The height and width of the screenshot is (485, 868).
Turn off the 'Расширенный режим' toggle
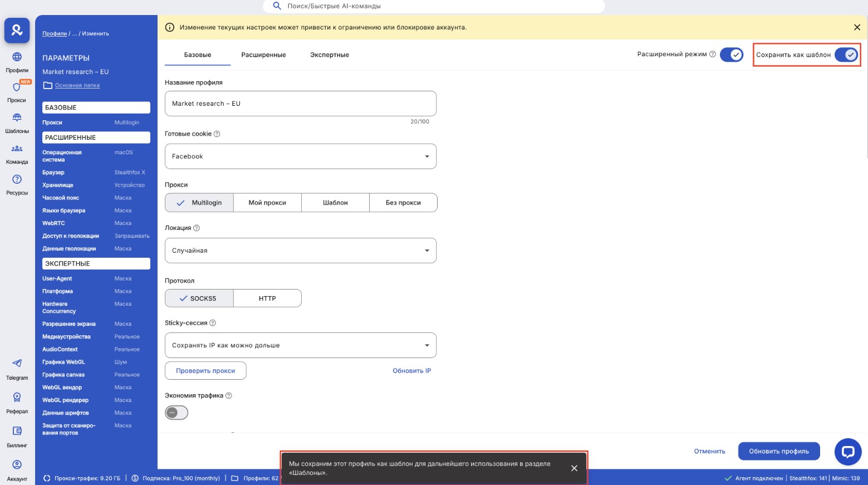[x=731, y=55]
